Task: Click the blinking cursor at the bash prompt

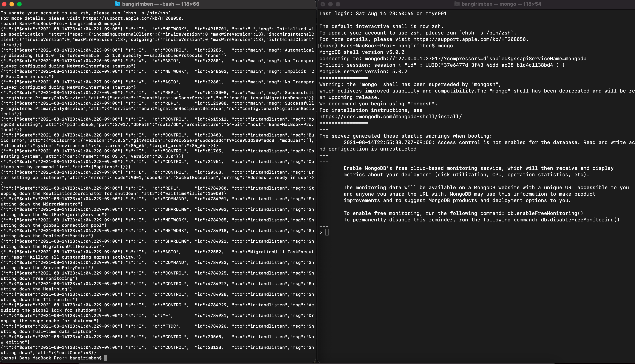Action: (x=106, y=358)
